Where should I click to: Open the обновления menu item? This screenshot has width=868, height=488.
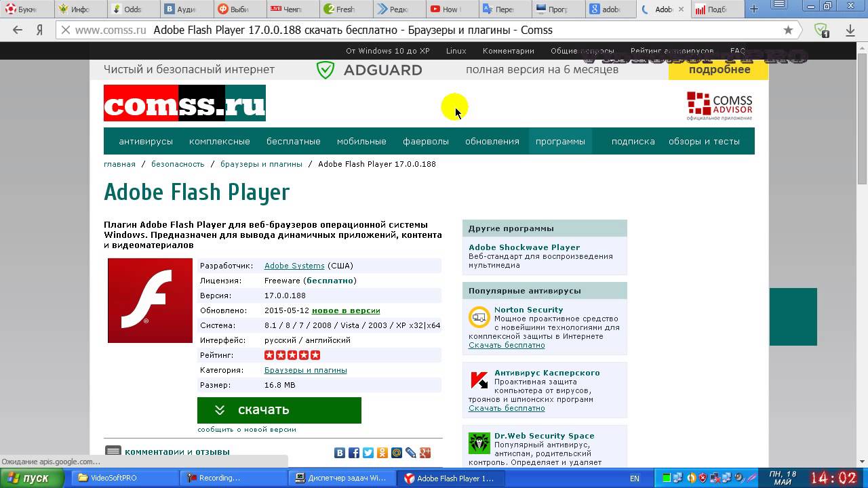(492, 142)
